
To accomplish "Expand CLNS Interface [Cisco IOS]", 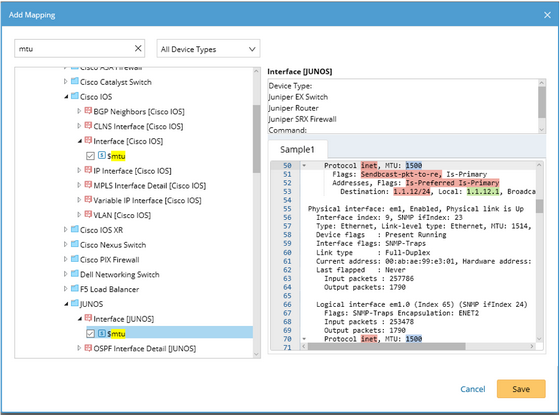I will click(x=79, y=126).
